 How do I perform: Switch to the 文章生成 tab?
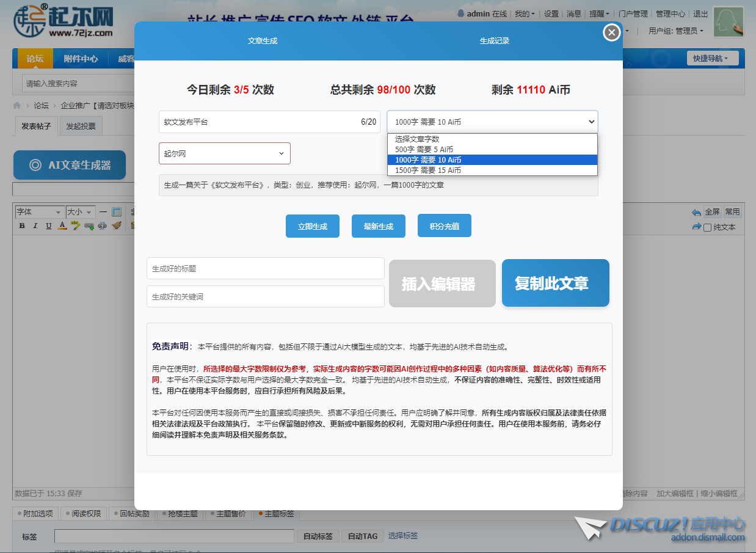tap(262, 41)
